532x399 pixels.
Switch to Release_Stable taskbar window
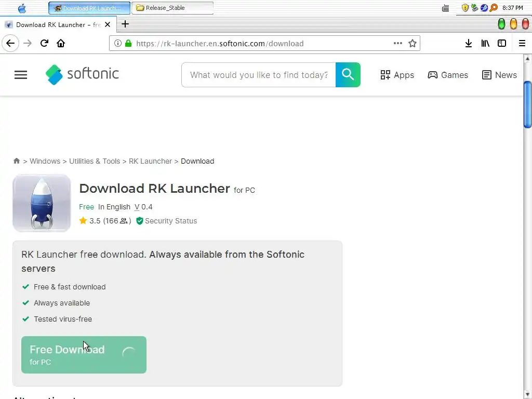click(172, 8)
